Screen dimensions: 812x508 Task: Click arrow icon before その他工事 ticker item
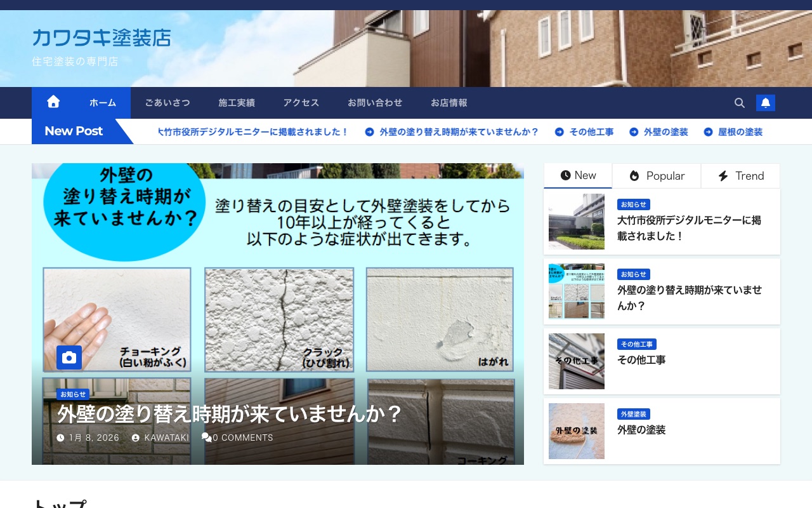point(560,132)
